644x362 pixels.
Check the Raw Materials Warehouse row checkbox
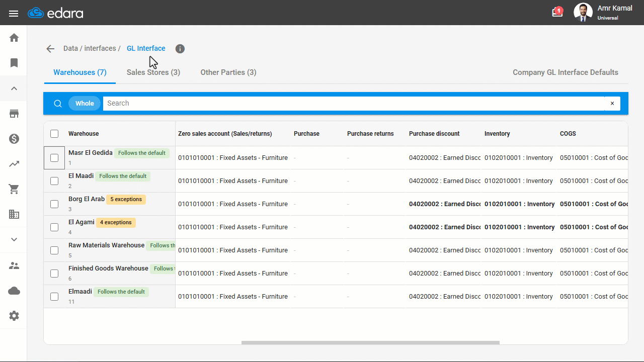tap(54, 250)
